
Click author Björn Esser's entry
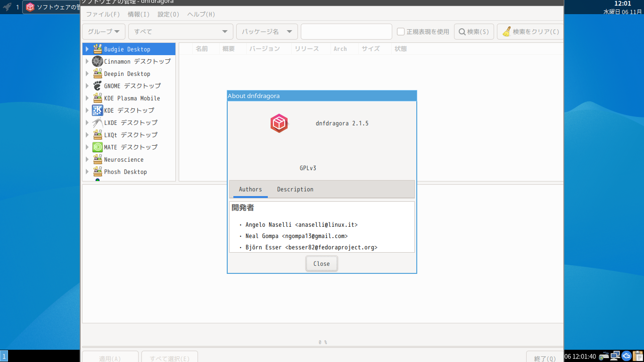point(312,247)
